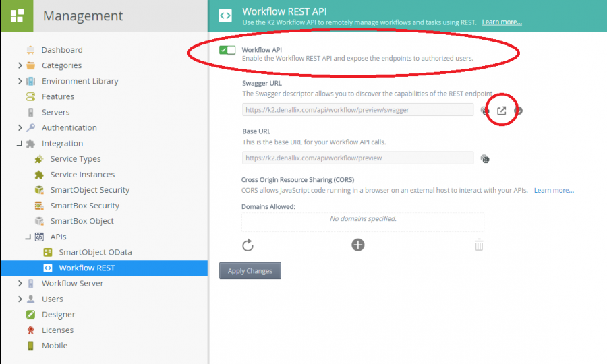Delete selected domain with trash icon

(x=479, y=245)
